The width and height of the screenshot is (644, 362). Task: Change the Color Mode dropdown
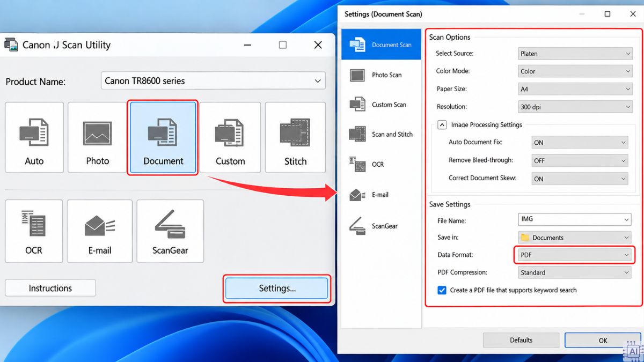pyautogui.click(x=575, y=71)
